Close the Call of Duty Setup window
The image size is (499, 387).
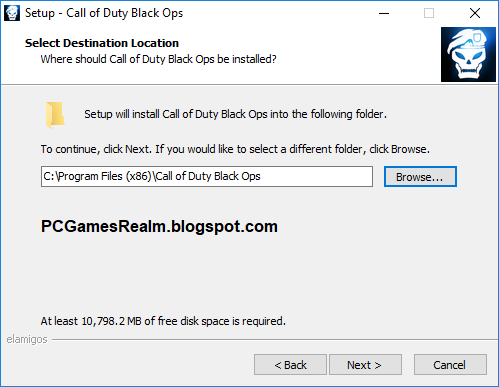(x=475, y=13)
